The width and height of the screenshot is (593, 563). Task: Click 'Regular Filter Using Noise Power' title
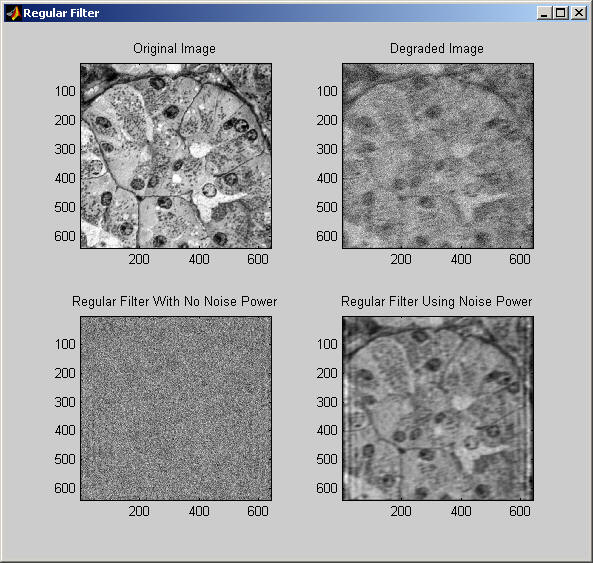point(436,301)
